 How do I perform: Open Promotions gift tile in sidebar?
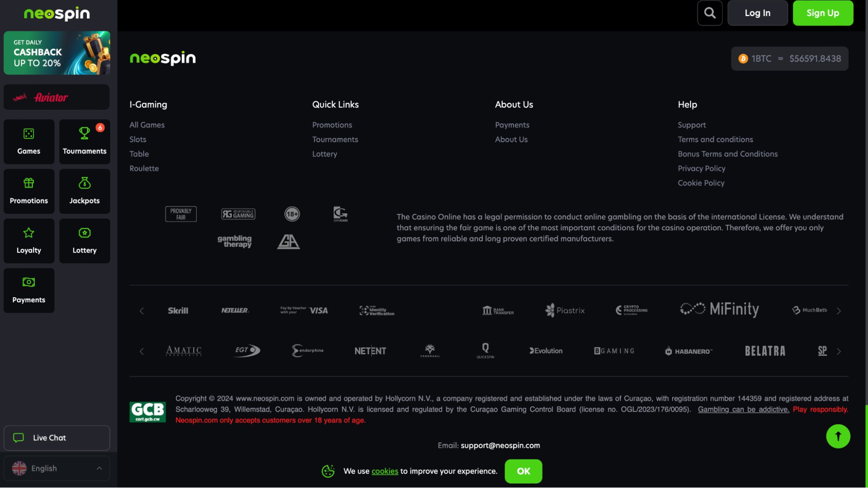(x=29, y=191)
